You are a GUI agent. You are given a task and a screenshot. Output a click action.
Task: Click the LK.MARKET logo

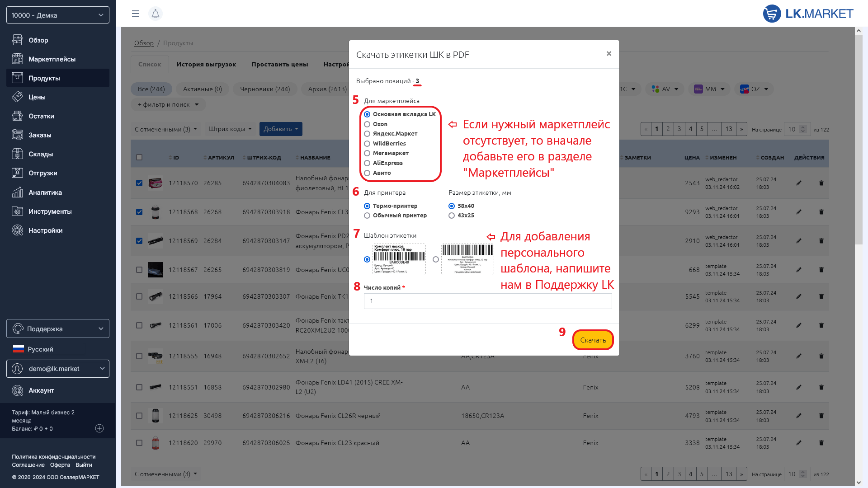[x=808, y=14]
